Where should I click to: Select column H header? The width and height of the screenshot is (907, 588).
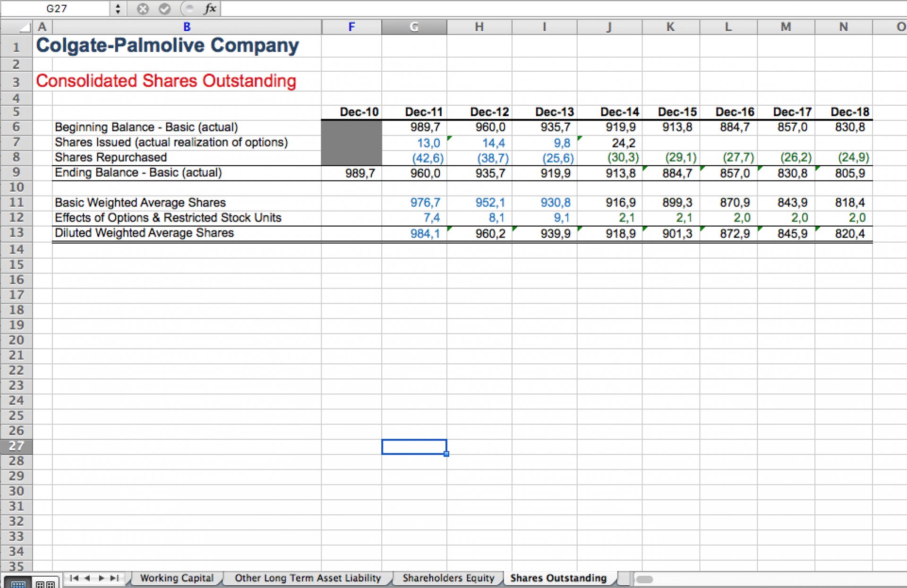click(x=479, y=27)
